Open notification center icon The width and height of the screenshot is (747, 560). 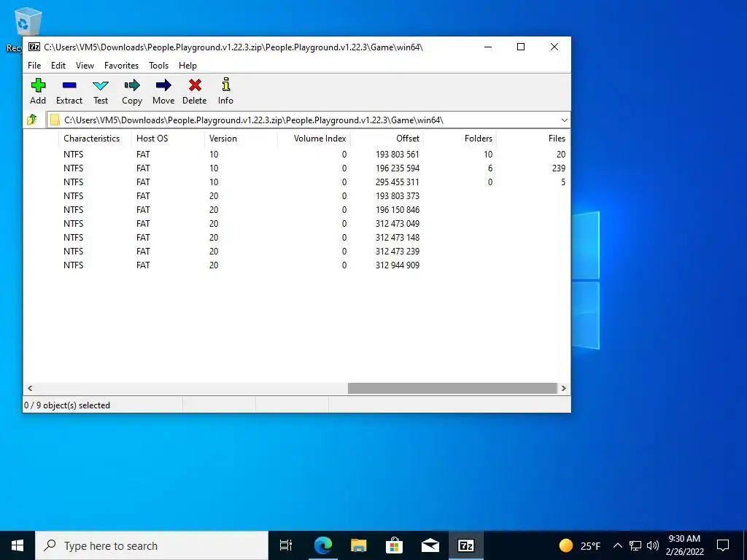point(723,545)
